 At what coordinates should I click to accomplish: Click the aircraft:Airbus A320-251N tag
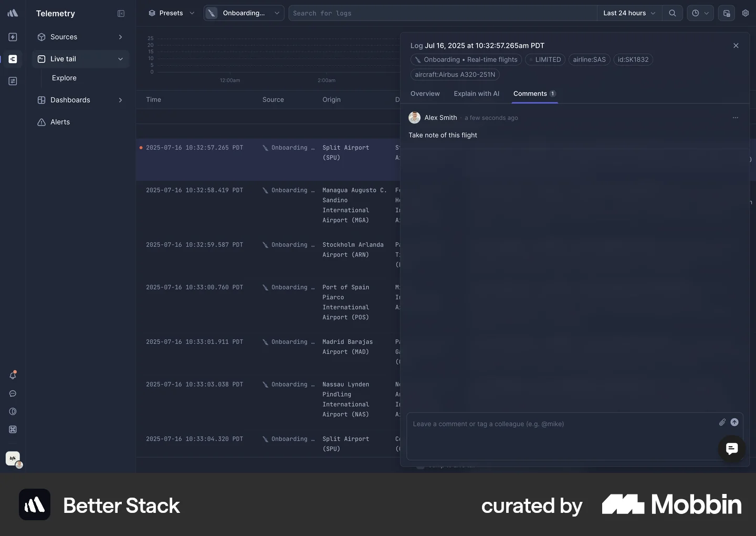(x=455, y=75)
